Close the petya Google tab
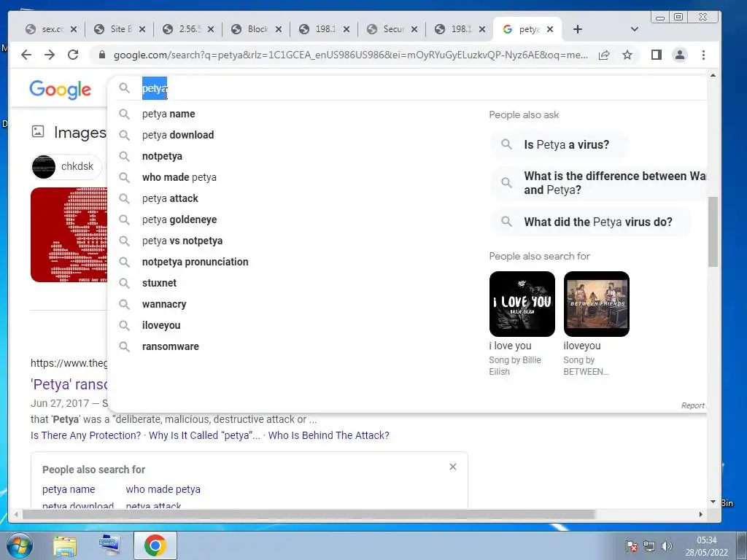Viewport: 747px width, 560px height. click(x=550, y=29)
